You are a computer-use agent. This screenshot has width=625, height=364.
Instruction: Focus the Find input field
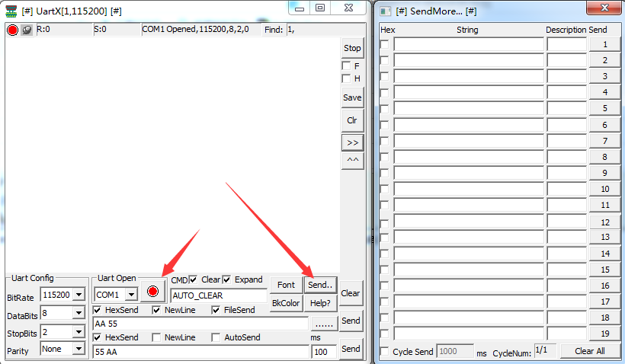pyautogui.click(x=325, y=30)
